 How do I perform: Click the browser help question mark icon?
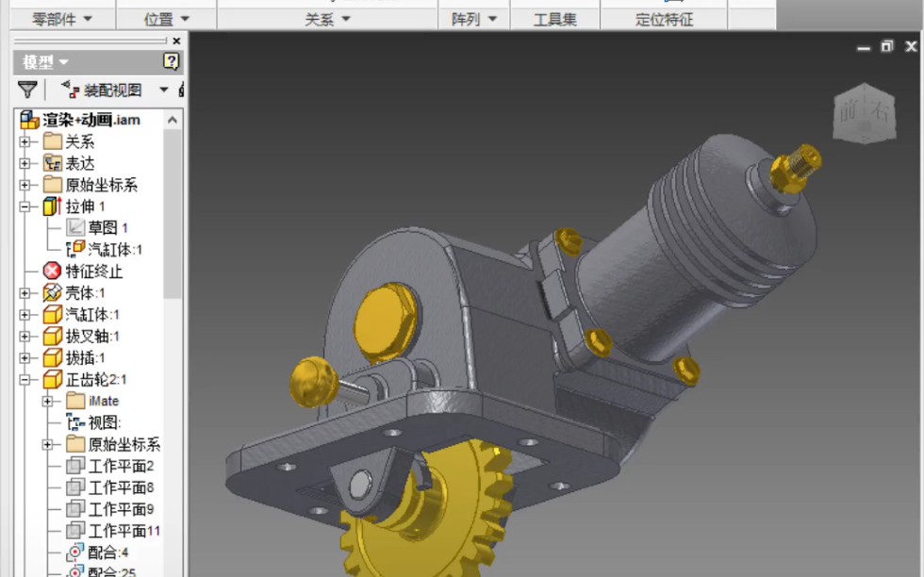point(171,61)
